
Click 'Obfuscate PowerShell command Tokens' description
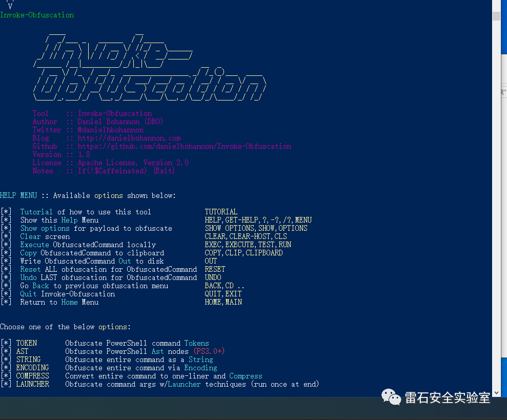[x=137, y=343]
